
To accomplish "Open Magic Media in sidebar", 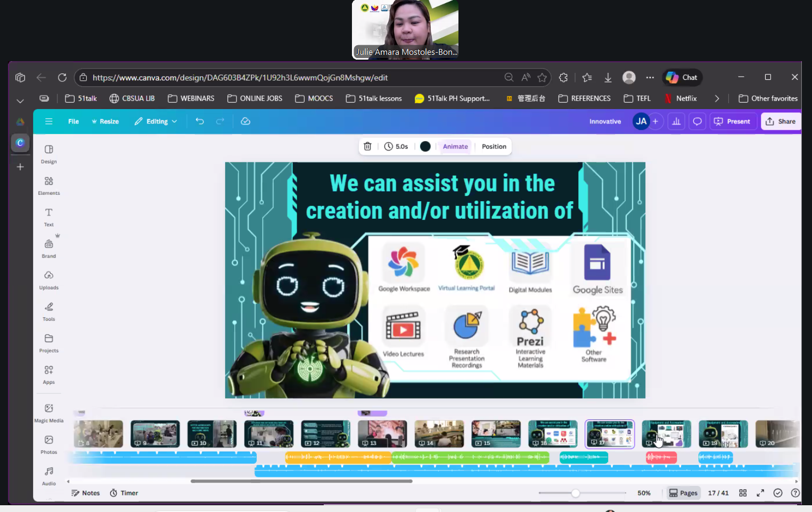I will coord(48,412).
